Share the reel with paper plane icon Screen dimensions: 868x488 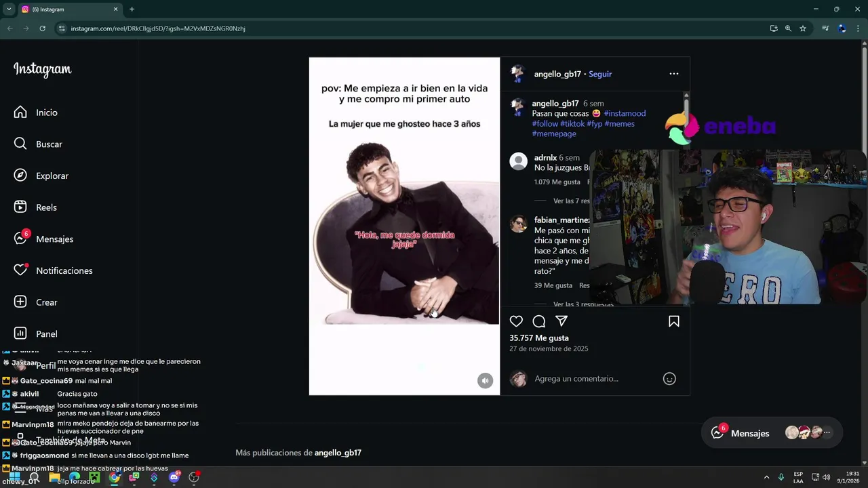click(x=561, y=321)
